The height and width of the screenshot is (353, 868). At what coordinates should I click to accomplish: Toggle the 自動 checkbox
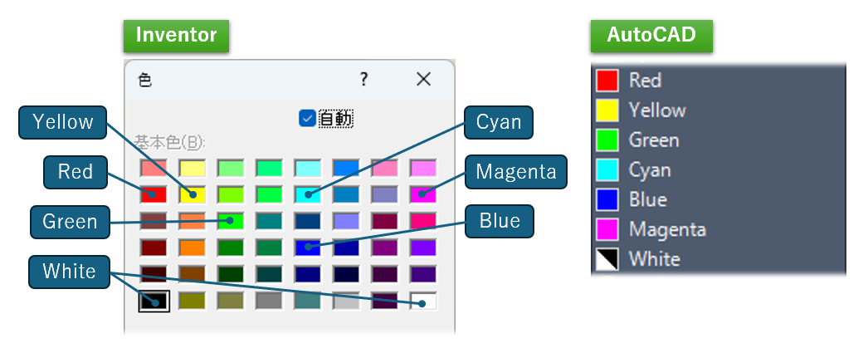[308, 119]
